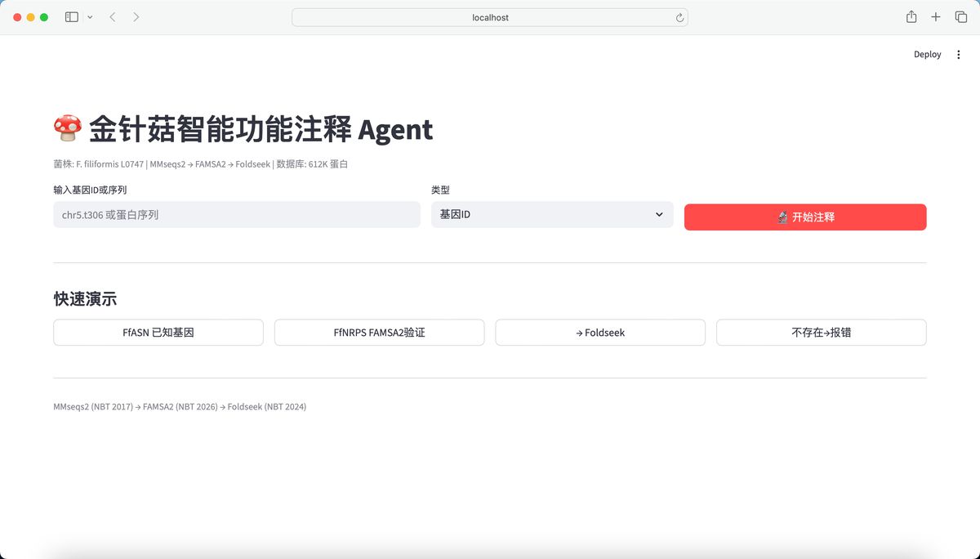Open the Streamlit three-dot main menu
The height and width of the screenshot is (559, 980).
tap(959, 55)
